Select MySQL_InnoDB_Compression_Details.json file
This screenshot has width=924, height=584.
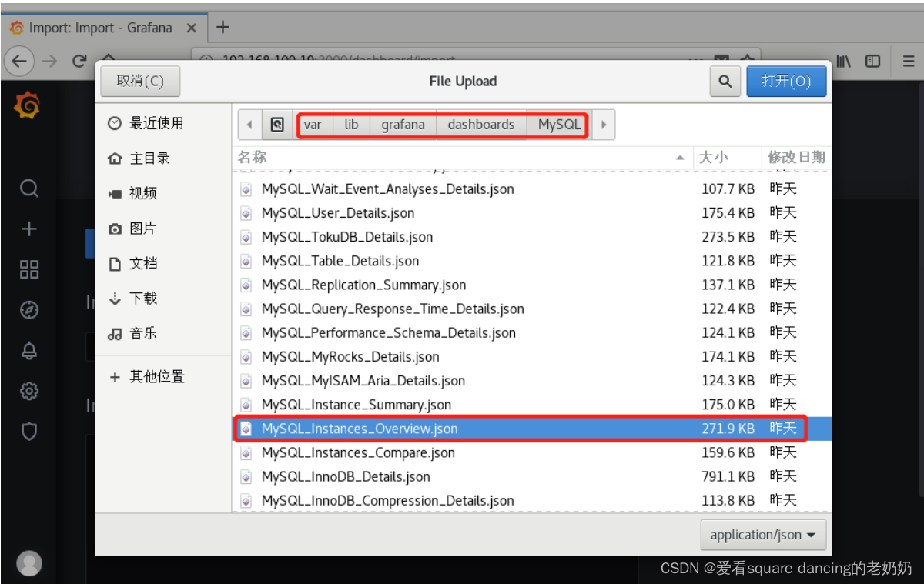click(x=532, y=500)
